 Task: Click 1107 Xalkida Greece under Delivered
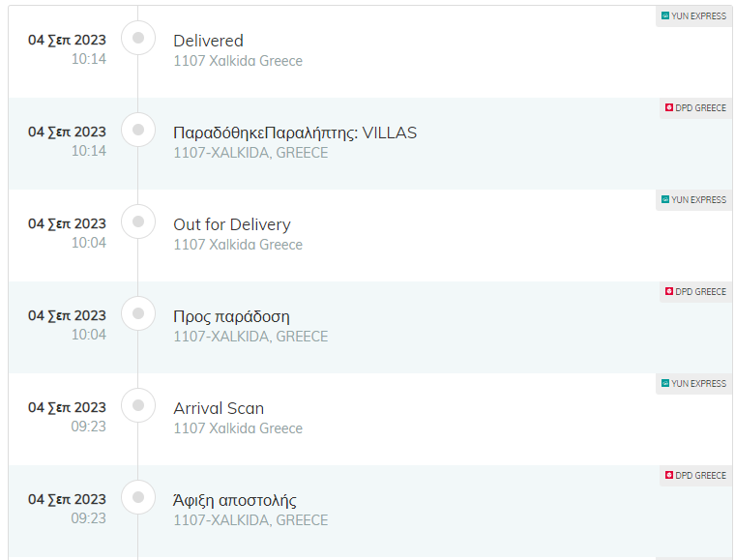238,61
